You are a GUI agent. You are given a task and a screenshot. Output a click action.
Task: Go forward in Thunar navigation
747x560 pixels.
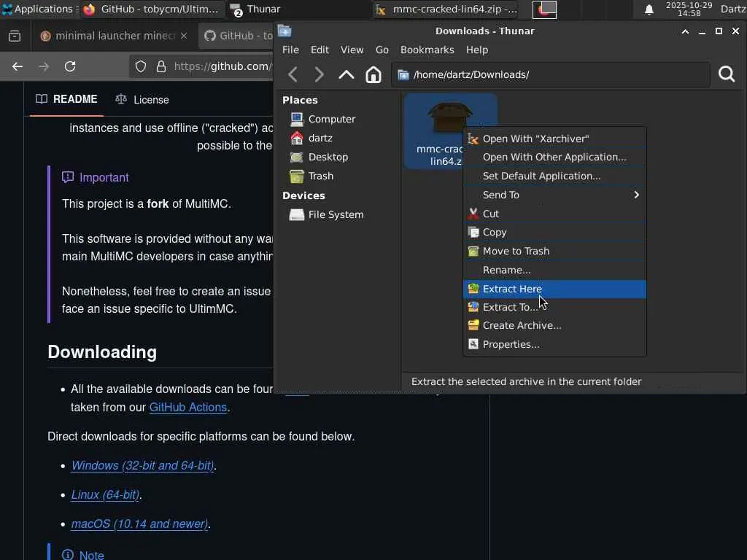[x=320, y=75]
